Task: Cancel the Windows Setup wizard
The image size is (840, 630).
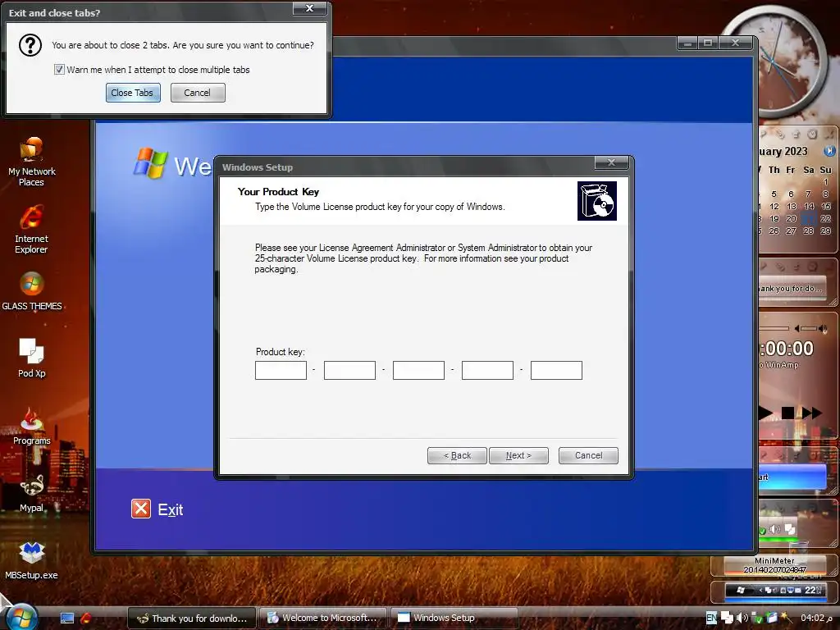Action: (588, 455)
